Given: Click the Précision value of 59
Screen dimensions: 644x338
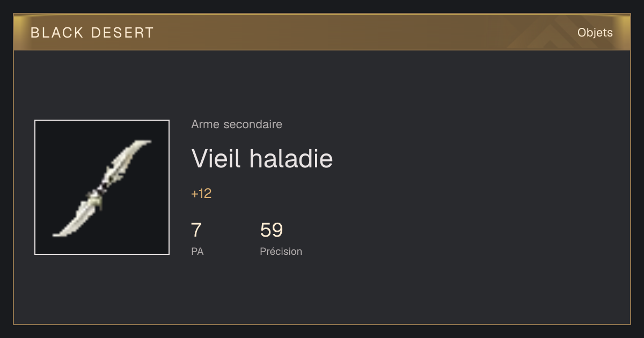Looking at the screenshot, I should (272, 230).
